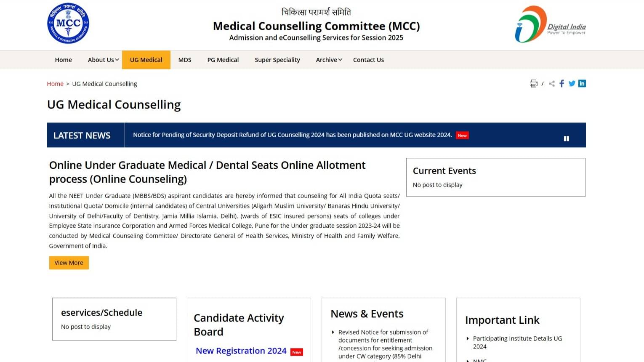
Task: Share the page on LinkedIn
Action: [x=582, y=83]
